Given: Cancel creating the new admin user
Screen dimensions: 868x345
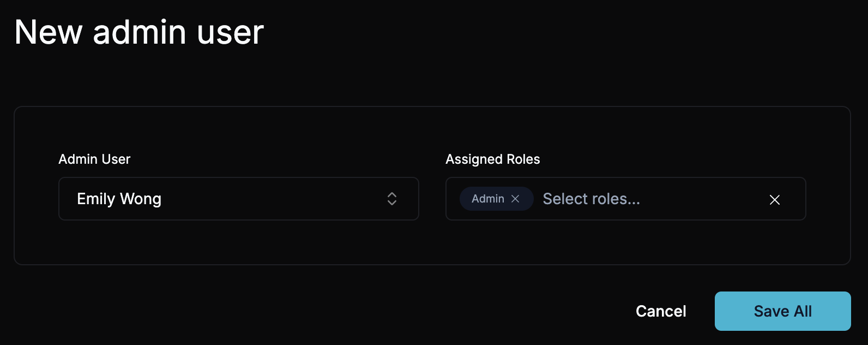Looking at the screenshot, I should click(x=661, y=311).
